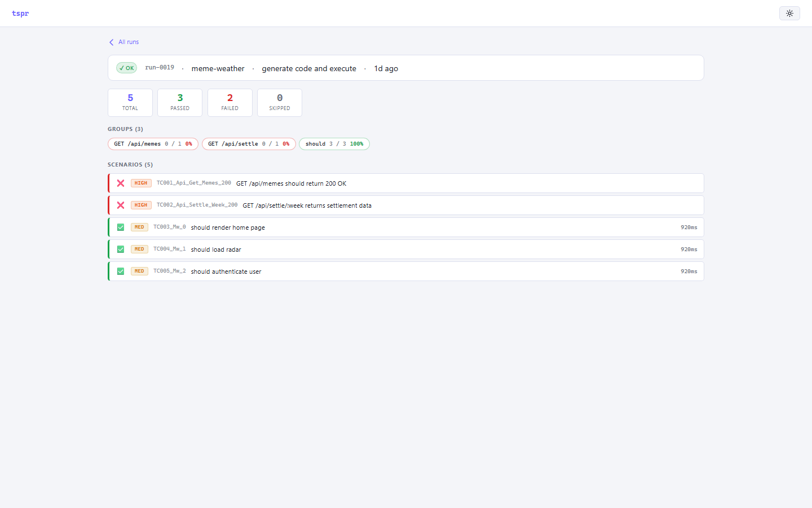Expand scenario TC002_Api_Settle_Week_200 row
The height and width of the screenshot is (508, 812).
(406, 205)
